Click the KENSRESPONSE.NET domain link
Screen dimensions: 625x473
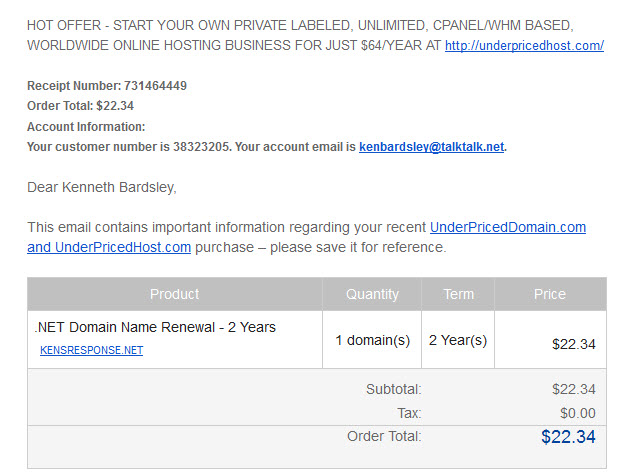pyautogui.click(x=91, y=350)
